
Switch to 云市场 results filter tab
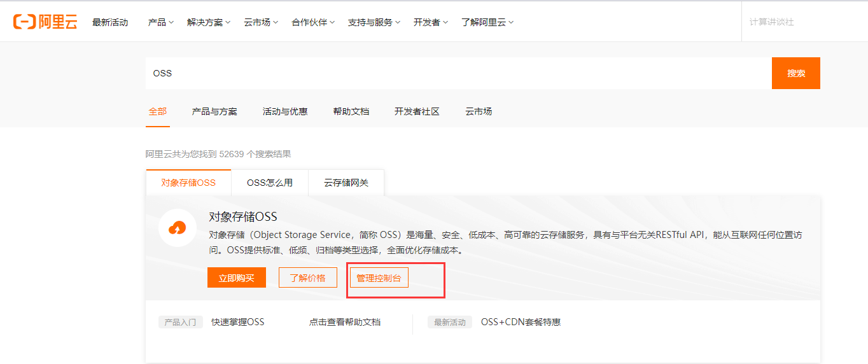click(x=479, y=111)
